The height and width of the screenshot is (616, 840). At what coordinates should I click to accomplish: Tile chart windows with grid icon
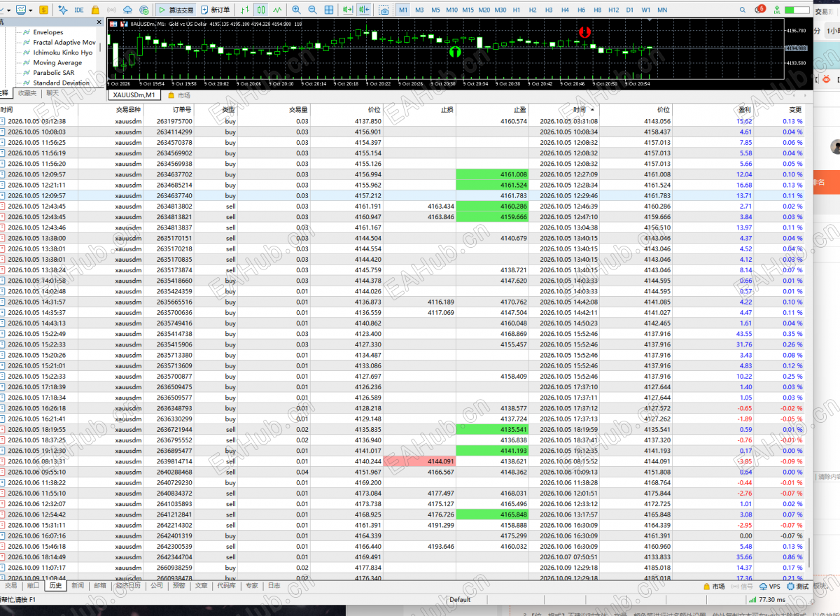[x=329, y=10]
